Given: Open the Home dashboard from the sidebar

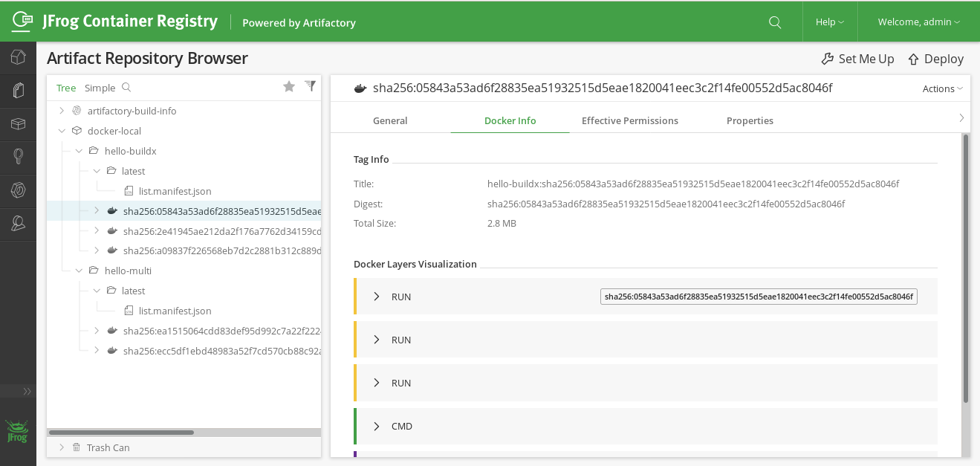Looking at the screenshot, I should (18, 56).
